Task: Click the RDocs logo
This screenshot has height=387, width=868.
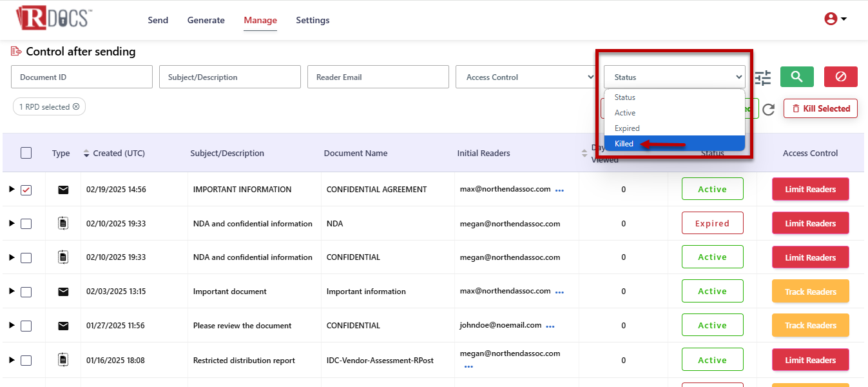Action: tap(54, 18)
